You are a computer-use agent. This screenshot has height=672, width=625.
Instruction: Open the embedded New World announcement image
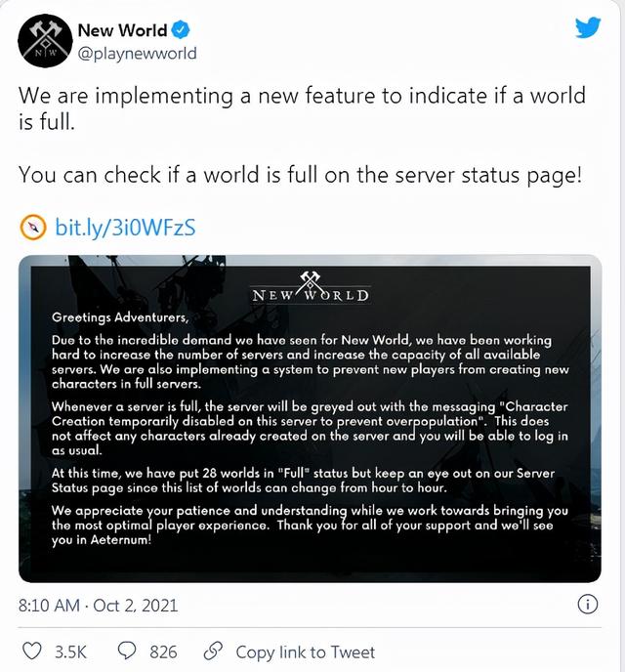click(310, 419)
